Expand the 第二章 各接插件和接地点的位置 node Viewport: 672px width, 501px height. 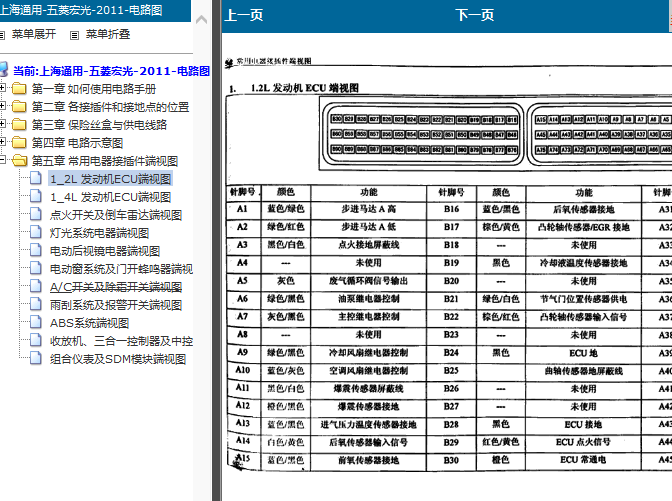tap(2, 106)
